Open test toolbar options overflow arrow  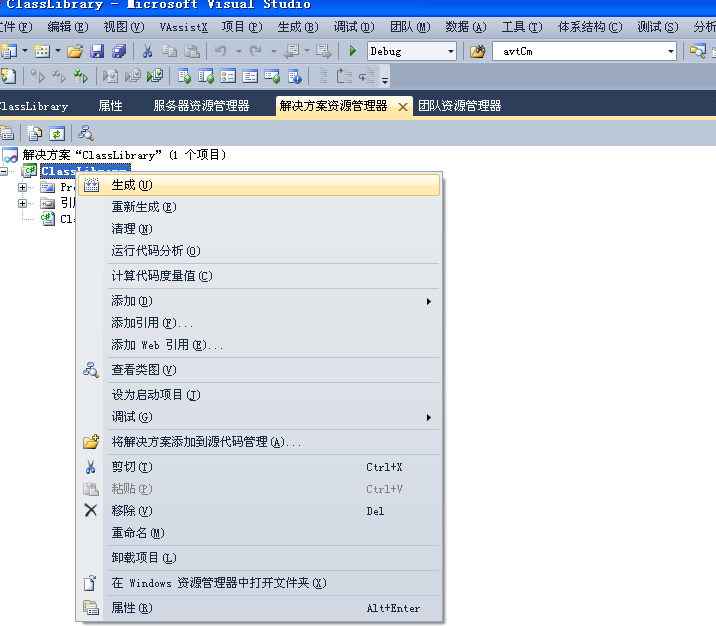pyautogui.click(x=385, y=80)
